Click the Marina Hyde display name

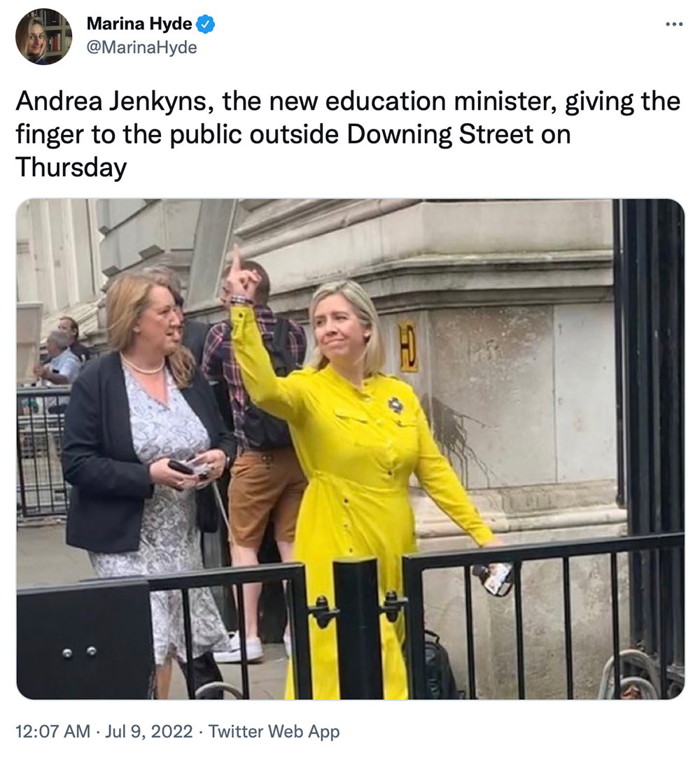[x=139, y=24]
